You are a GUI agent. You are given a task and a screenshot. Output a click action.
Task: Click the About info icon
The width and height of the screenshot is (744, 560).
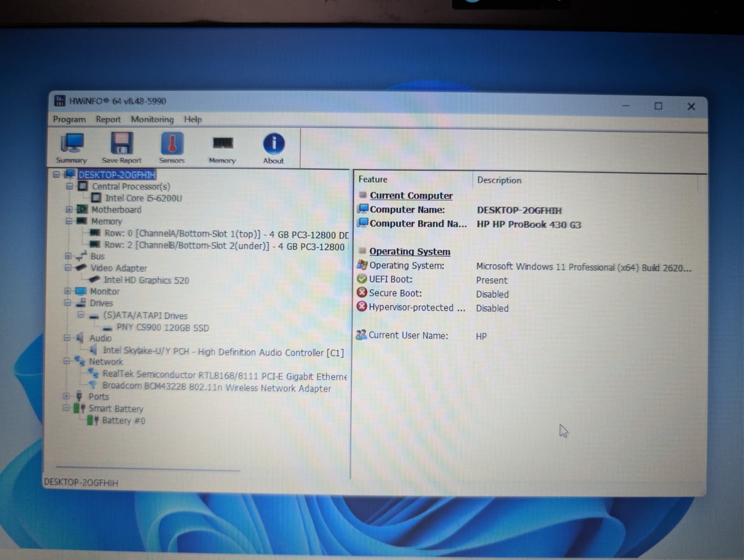273,143
